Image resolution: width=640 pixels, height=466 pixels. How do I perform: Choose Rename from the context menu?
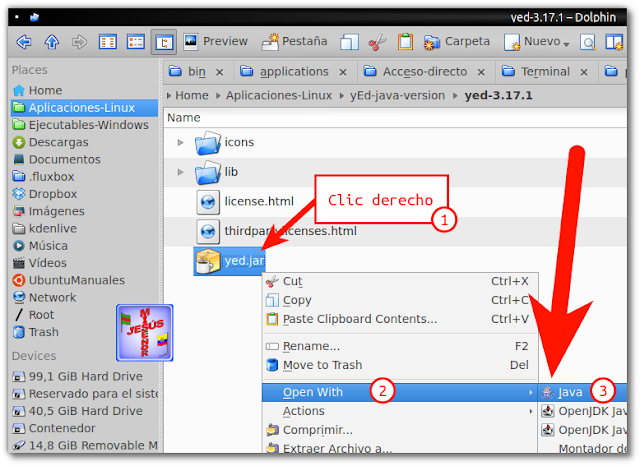[400, 346]
